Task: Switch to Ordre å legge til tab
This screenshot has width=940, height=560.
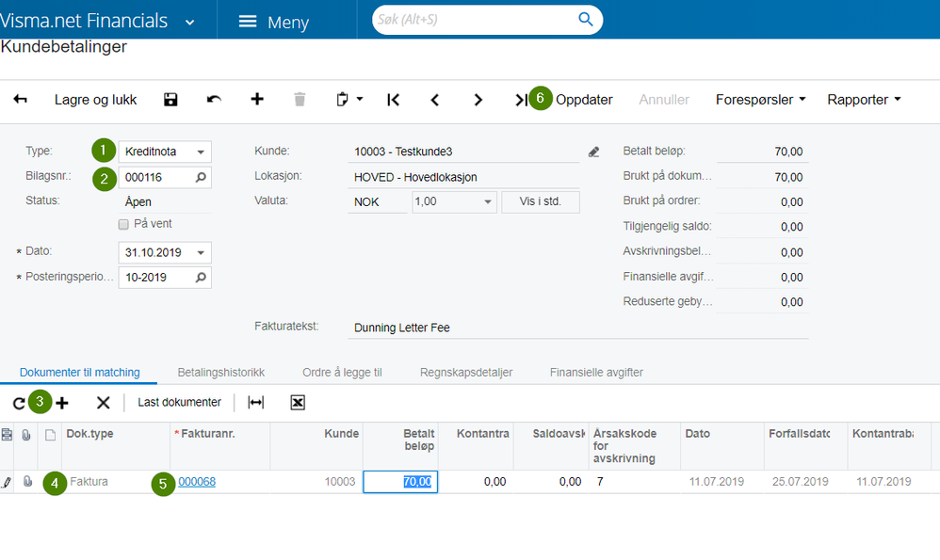Action: pyautogui.click(x=342, y=373)
